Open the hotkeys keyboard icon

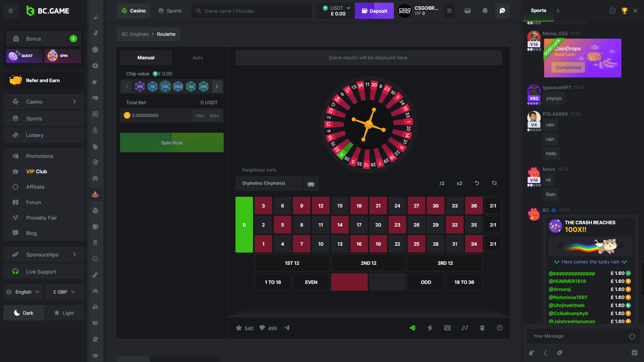[x=447, y=328]
